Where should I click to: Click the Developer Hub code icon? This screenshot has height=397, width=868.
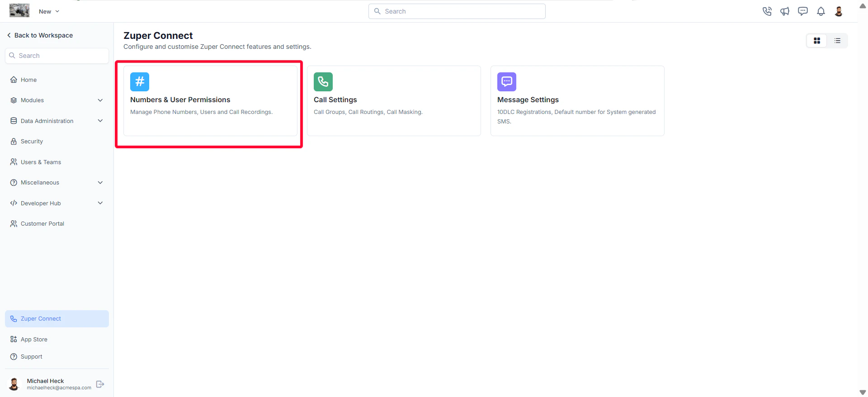click(14, 203)
